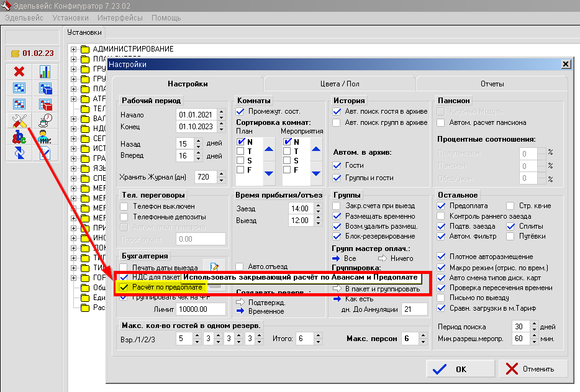580x392 pixels.
Task: Switch to the 'Цвета / Пол' tab
Action: [x=339, y=84]
